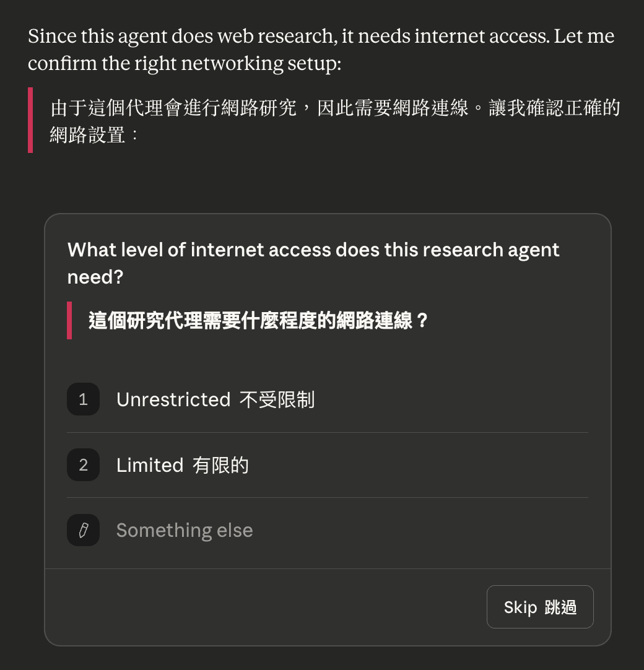Click the Skip 跳過 button
The image size is (644, 670).
tap(539, 607)
